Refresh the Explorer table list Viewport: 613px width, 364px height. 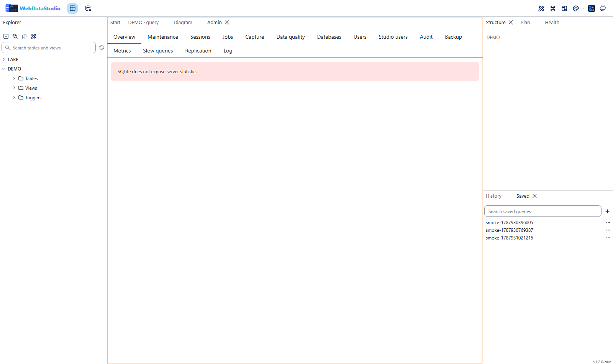tap(102, 48)
